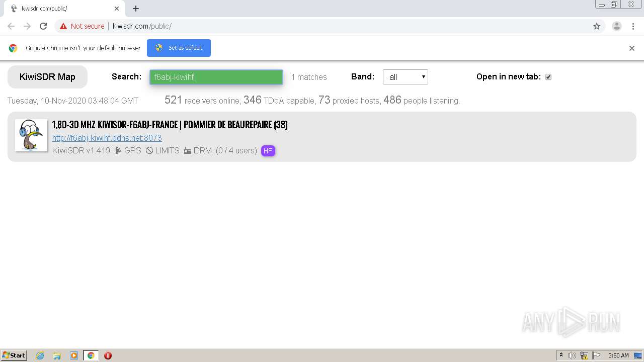
Task: Dismiss the default browser notification bar
Action: pos(632,48)
